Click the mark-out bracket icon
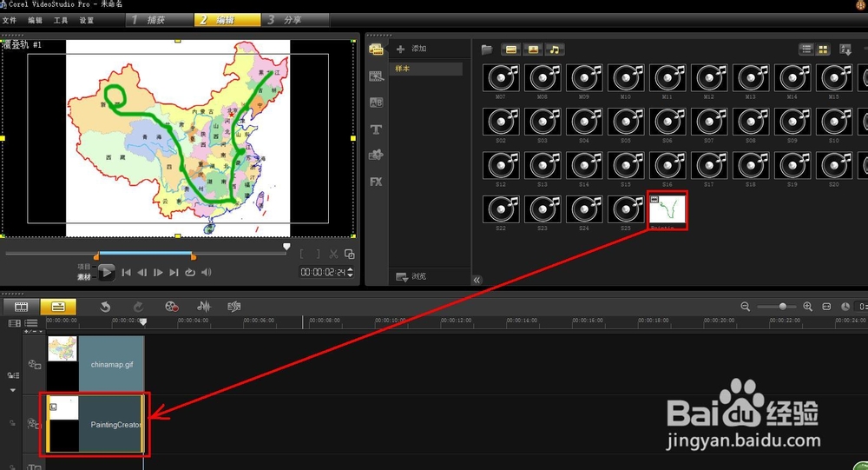This screenshot has width=868, height=470. tap(318, 254)
